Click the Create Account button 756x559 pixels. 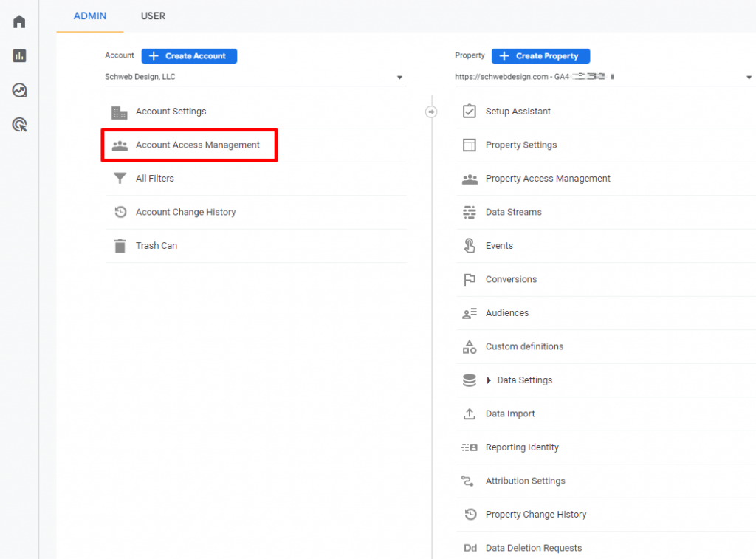tap(189, 56)
